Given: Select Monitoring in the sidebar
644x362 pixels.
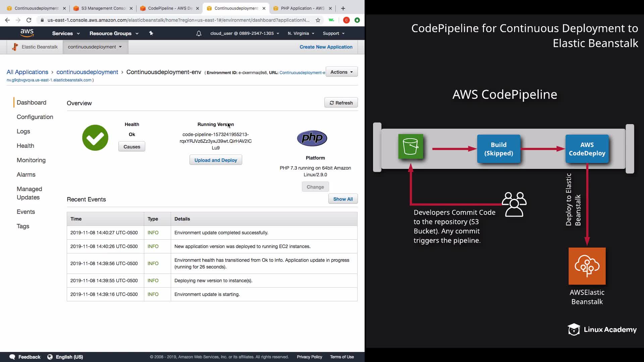Looking at the screenshot, I should (x=31, y=160).
